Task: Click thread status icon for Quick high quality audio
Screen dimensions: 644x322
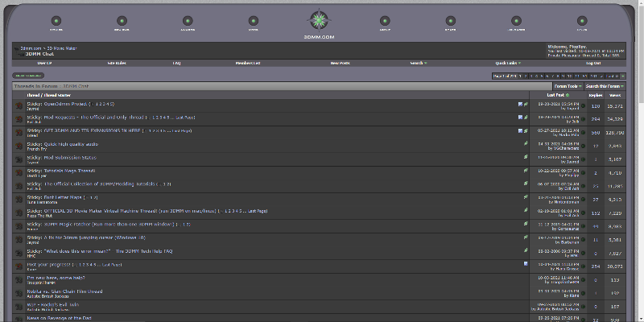Action: pos(19,147)
